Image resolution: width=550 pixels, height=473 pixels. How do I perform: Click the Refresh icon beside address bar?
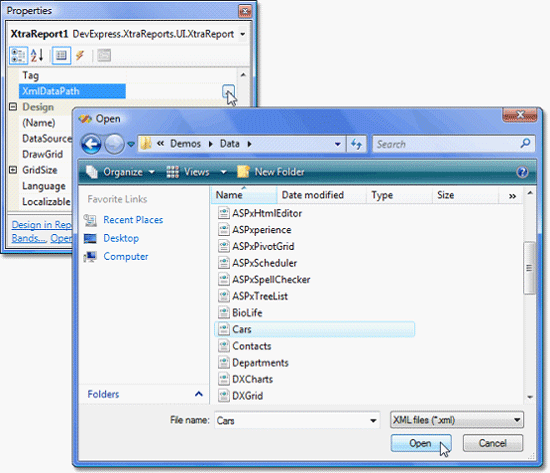pyautogui.click(x=357, y=144)
